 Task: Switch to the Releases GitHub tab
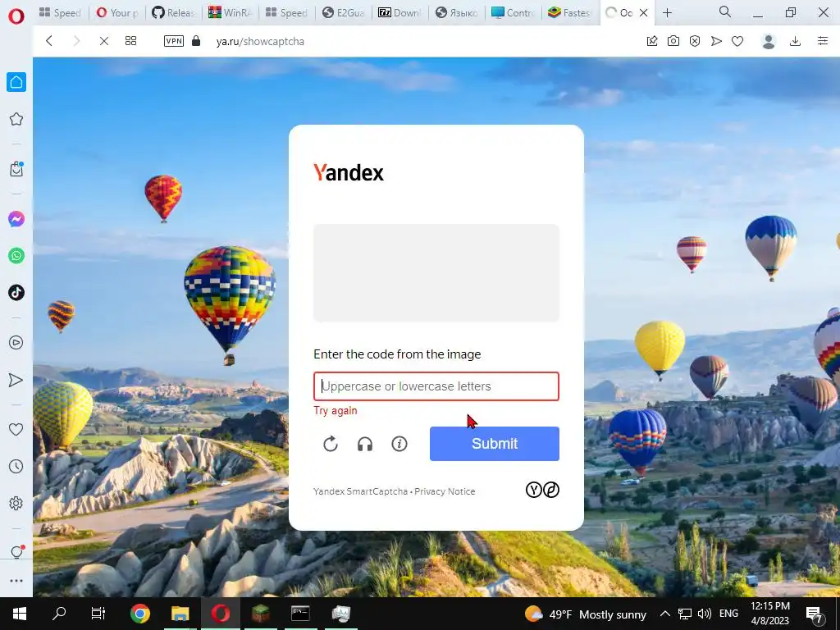click(x=173, y=13)
